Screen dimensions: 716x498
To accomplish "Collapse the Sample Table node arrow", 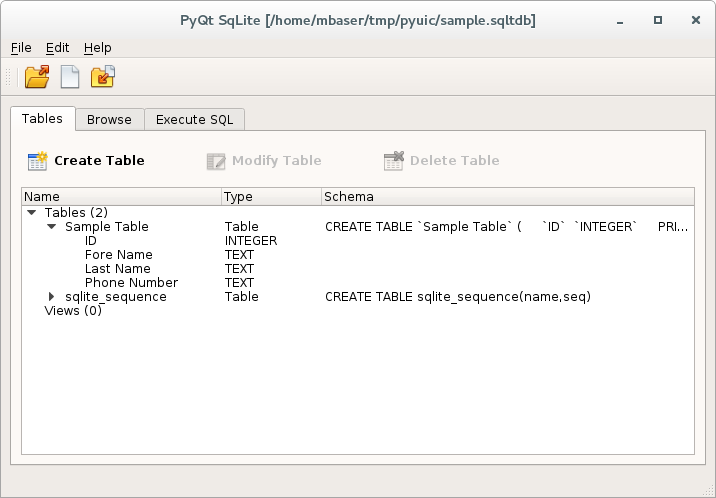I will (x=52, y=226).
